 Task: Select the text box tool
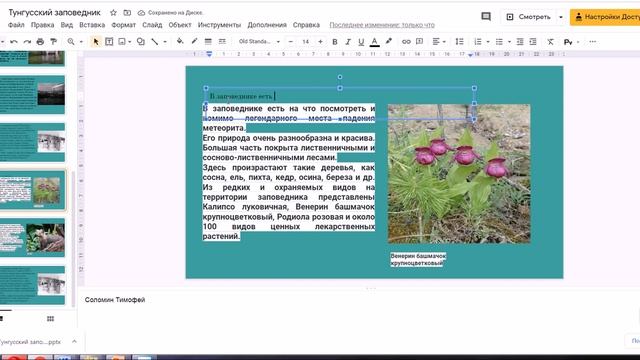109,42
